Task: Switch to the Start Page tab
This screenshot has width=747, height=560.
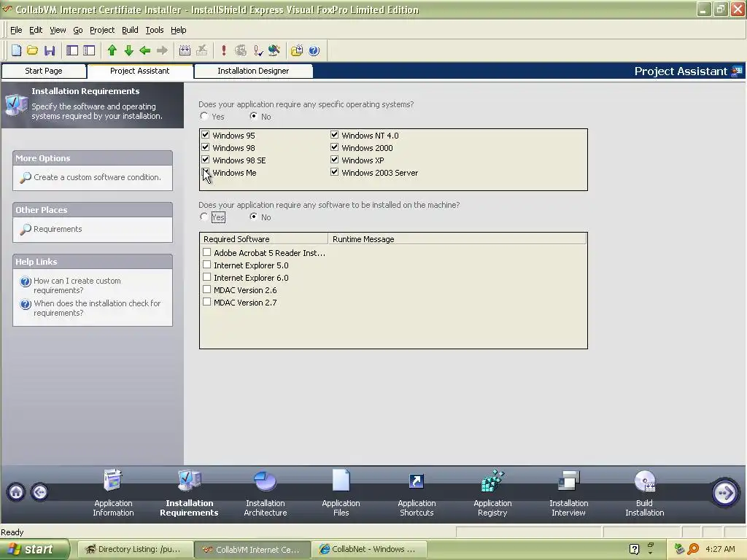Action: pos(44,71)
